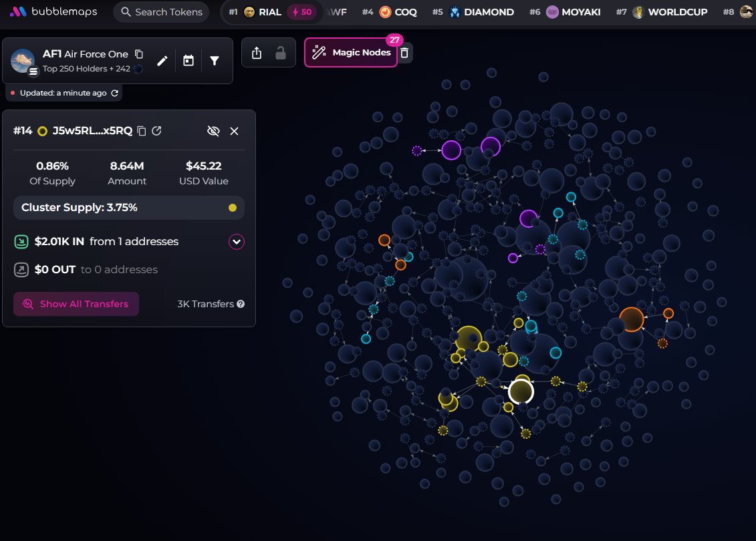Click the Cluster Supply 3.75% bar

pos(129,208)
